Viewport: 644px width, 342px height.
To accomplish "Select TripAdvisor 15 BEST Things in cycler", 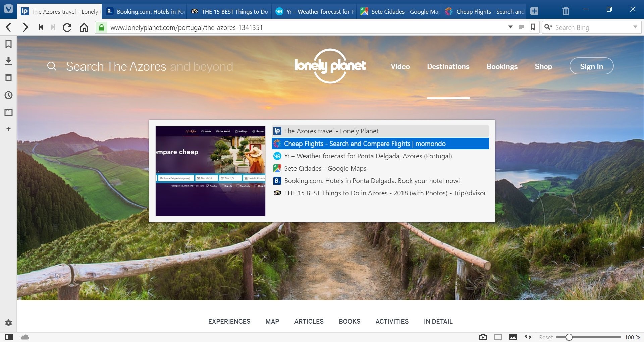I will click(x=380, y=193).
